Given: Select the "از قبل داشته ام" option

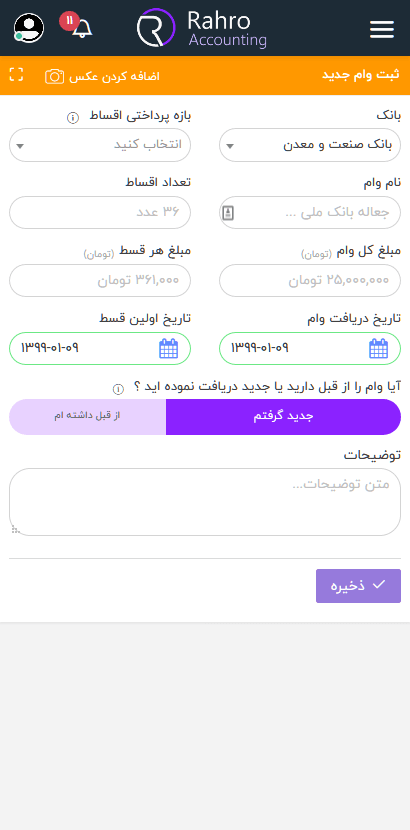Looking at the screenshot, I should (x=87, y=417).
